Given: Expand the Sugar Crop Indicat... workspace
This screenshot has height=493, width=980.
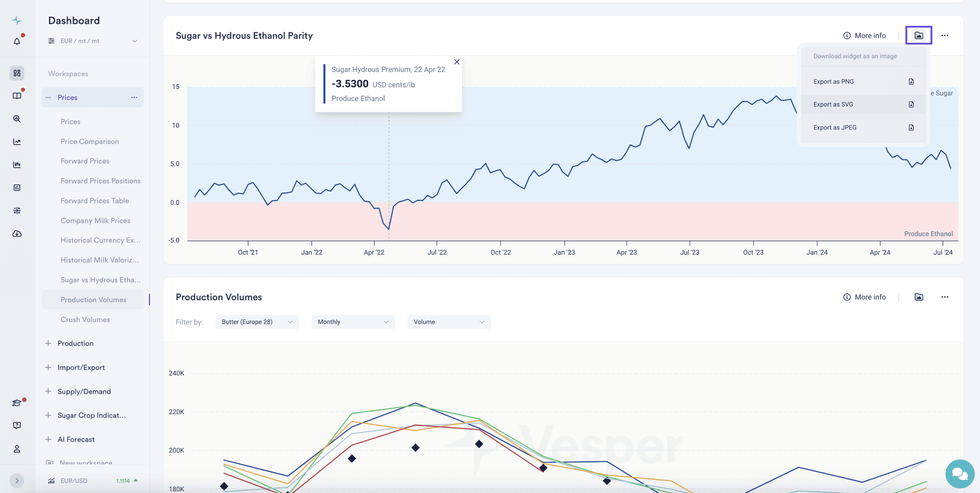Looking at the screenshot, I should pyautogui.click(x=48, y=415).
